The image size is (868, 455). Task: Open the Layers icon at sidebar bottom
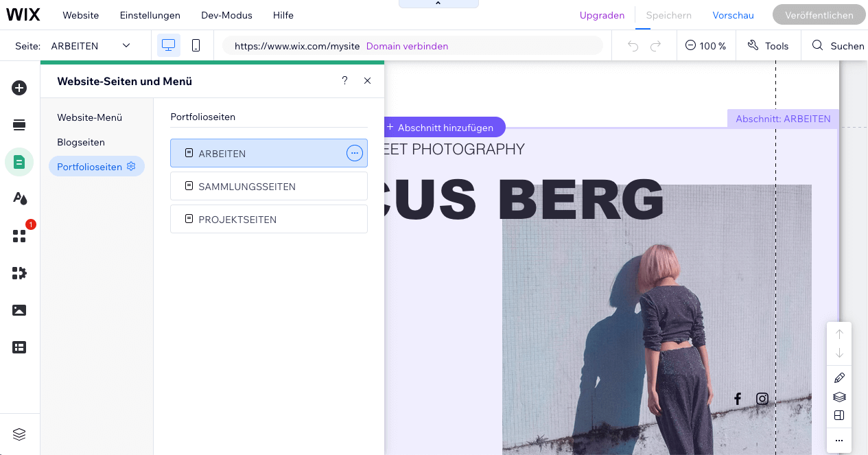pos(19,434)
